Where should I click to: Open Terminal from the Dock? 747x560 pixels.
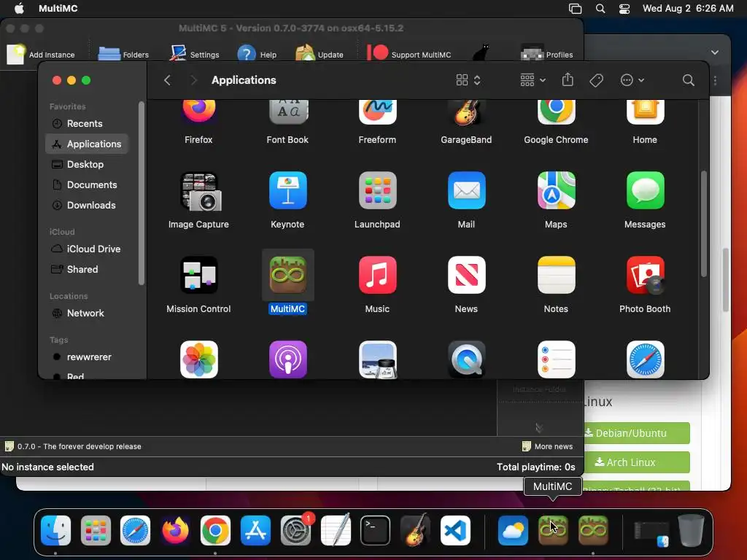click(x=375, y=531)
